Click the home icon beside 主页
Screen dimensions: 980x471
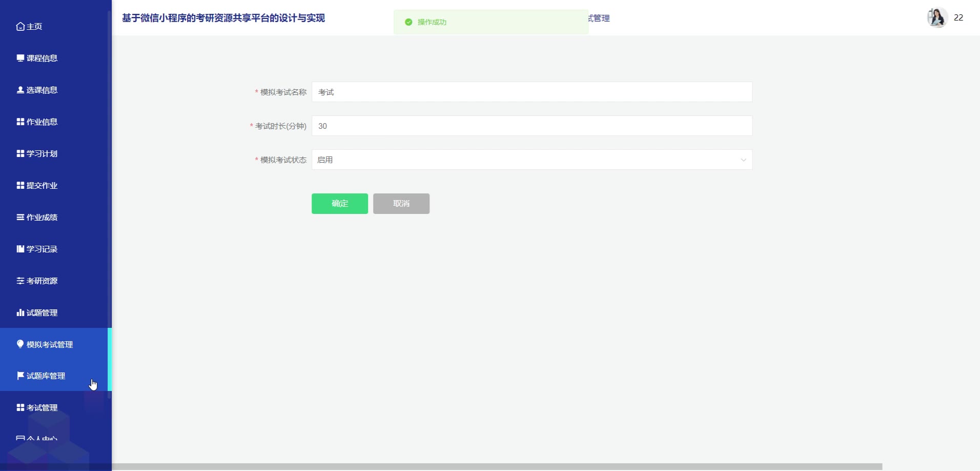tap(21, 27)
